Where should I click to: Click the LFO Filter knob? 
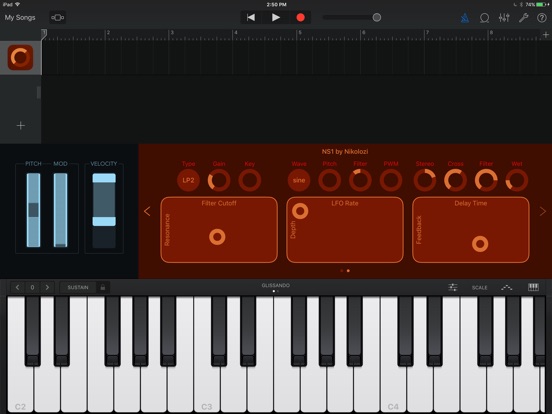coord(360,180)
